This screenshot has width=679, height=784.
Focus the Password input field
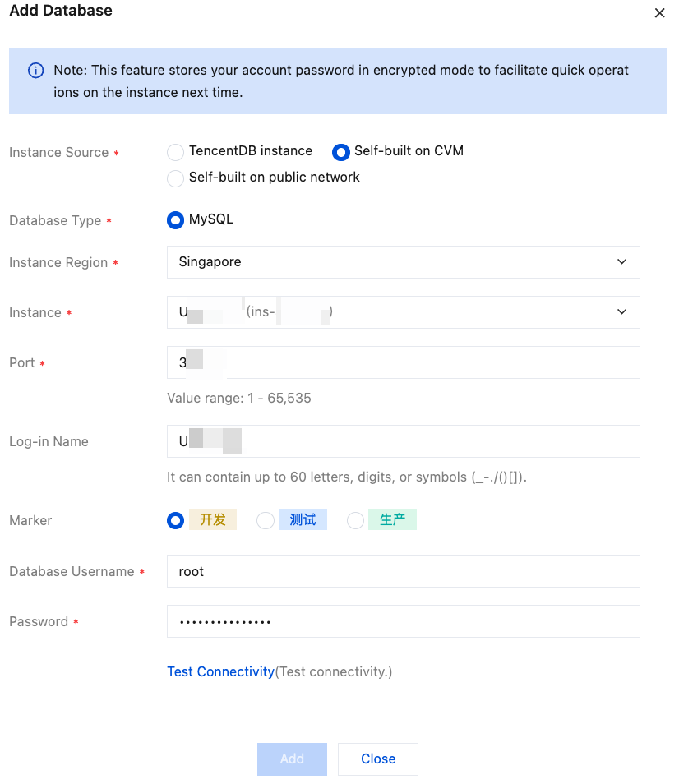click(403, 621)
